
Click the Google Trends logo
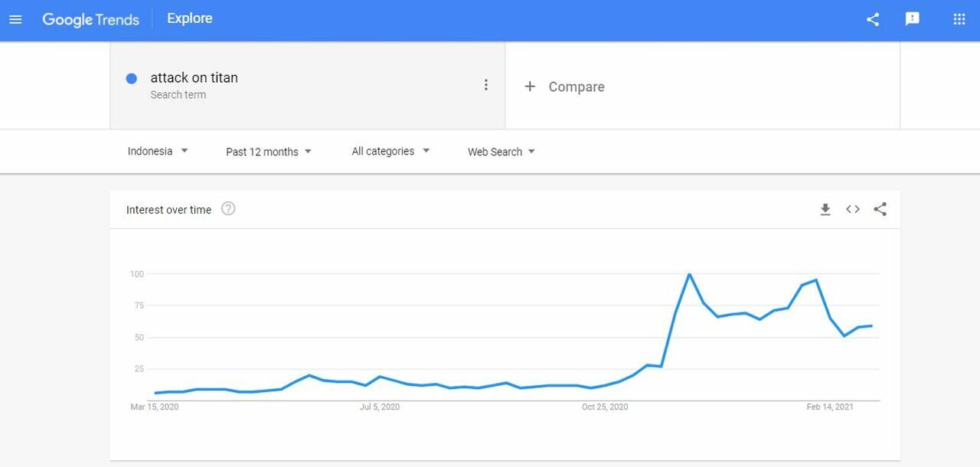(x=91, y=20)
